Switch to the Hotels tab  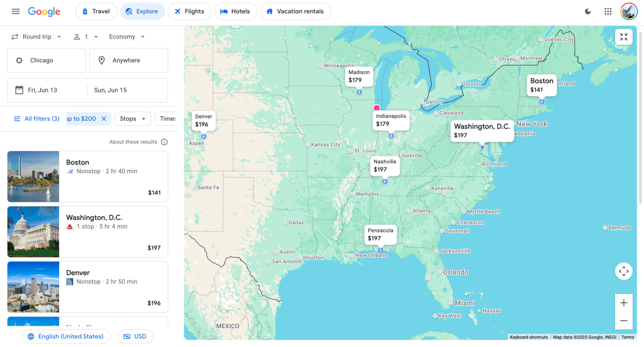[x=235, y=11]
